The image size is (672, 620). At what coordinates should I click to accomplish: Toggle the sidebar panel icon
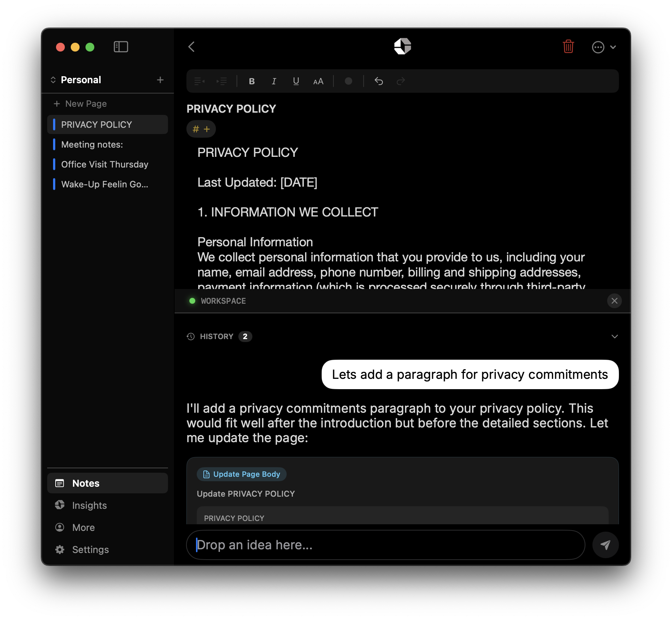point(121,47)
